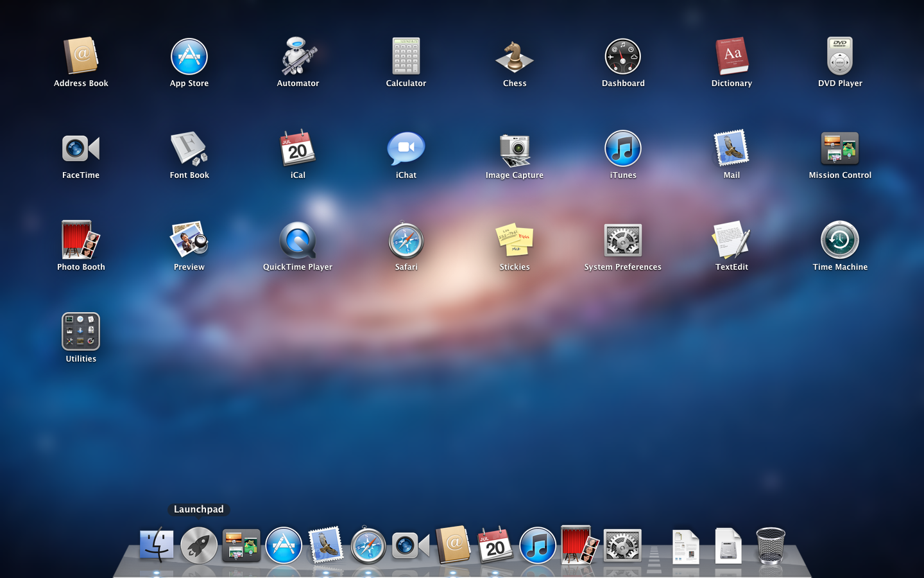Open Time Machine

point(840,240)
